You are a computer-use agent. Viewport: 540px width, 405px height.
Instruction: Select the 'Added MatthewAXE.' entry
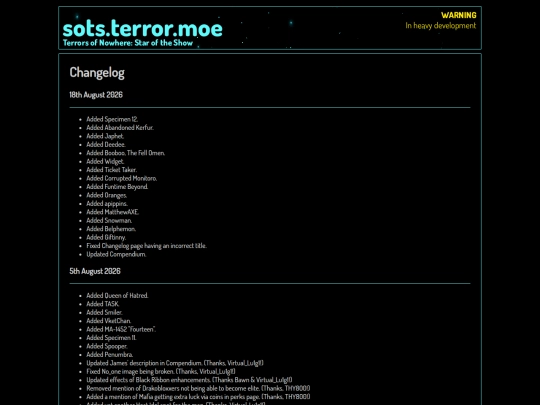(x=113, y=212)
